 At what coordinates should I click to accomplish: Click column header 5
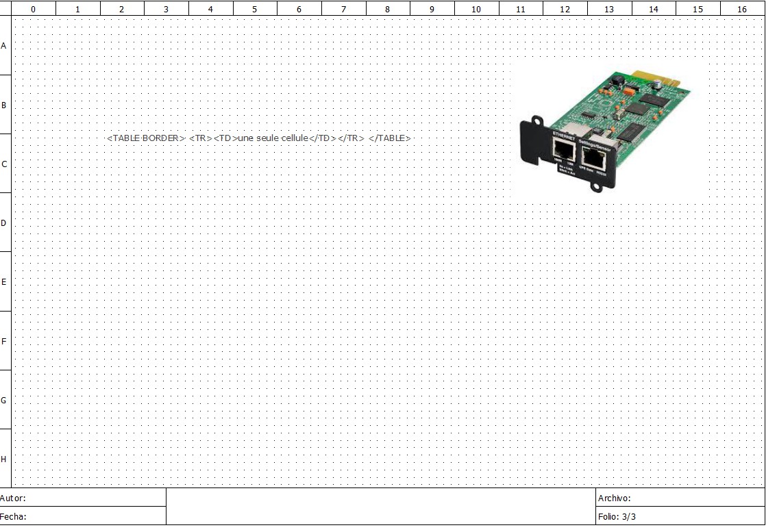[255, 9]
